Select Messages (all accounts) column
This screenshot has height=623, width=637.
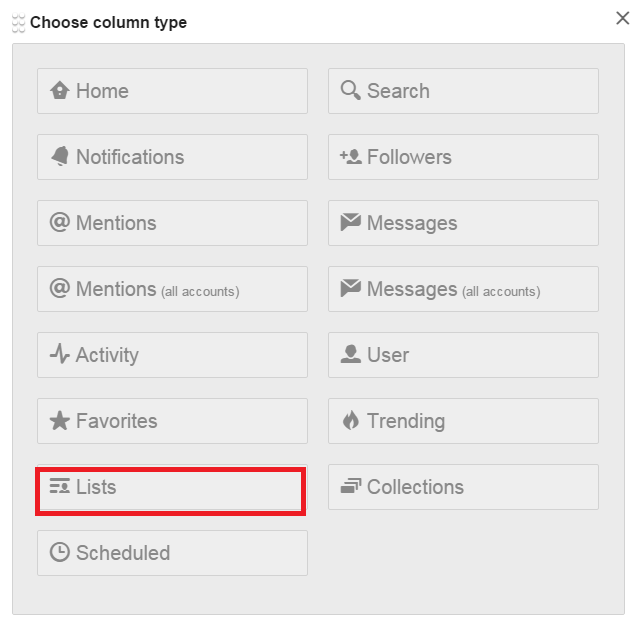(x=463, y=289)
